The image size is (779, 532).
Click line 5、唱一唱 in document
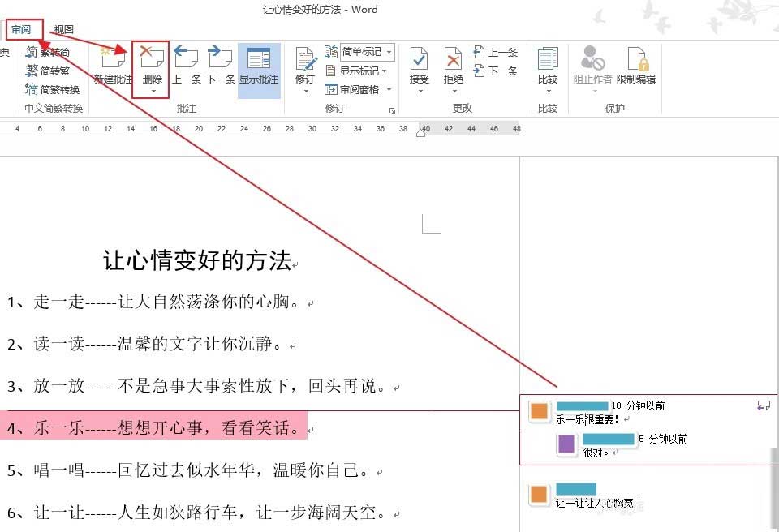[189, 470]
